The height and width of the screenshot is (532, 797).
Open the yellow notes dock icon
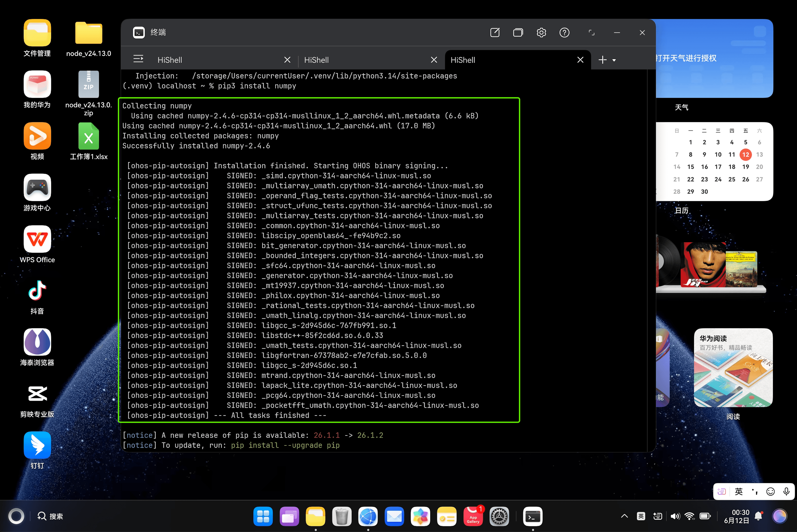point(447,516)
